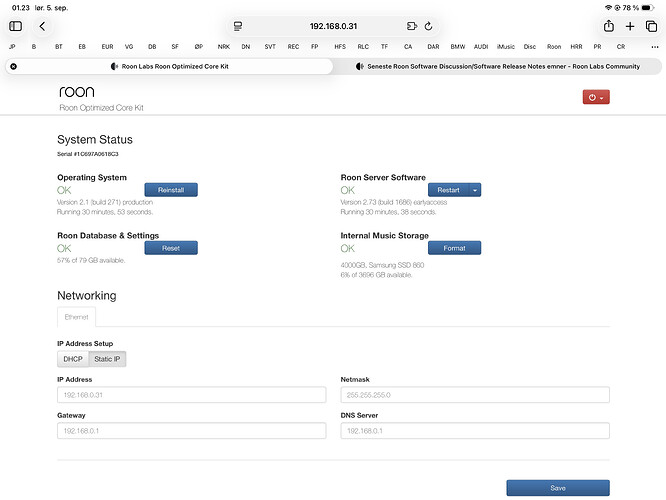666x500 pixels.
Task: Click Reinstall for Operating System
Action: click(171, 190)
